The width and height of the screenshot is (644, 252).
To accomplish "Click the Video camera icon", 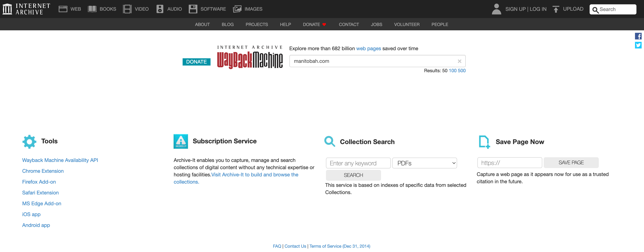I will point(127,9).
